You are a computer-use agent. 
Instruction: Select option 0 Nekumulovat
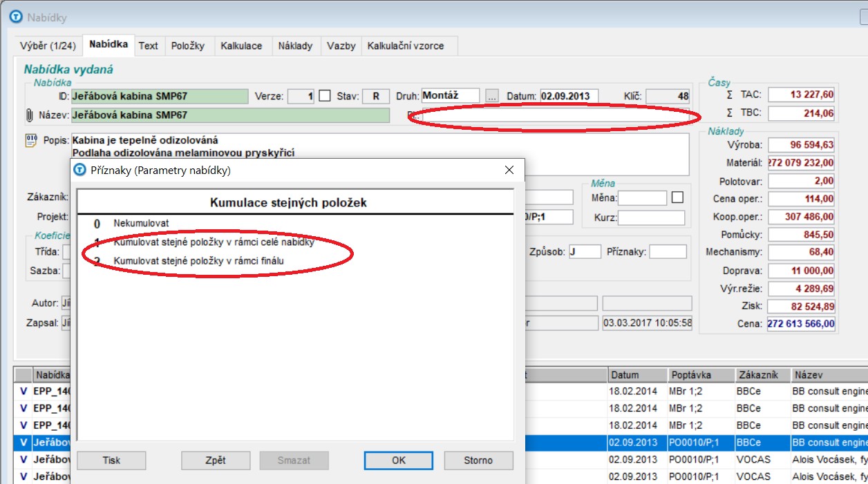pos(141,224)
